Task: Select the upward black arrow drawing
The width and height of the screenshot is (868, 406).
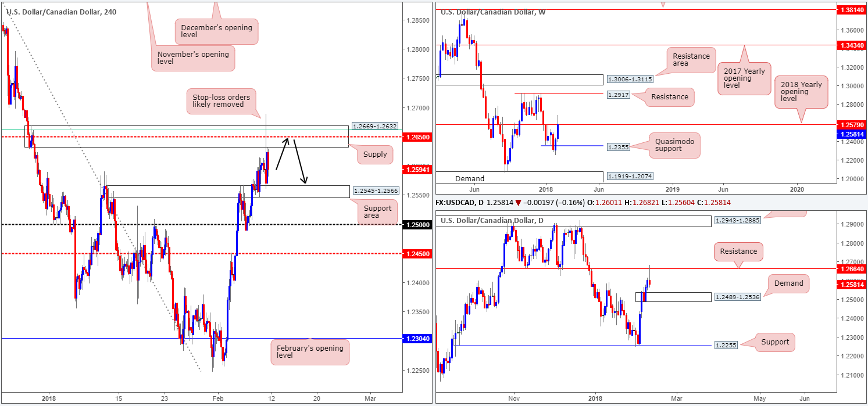Action: (282, 154)
